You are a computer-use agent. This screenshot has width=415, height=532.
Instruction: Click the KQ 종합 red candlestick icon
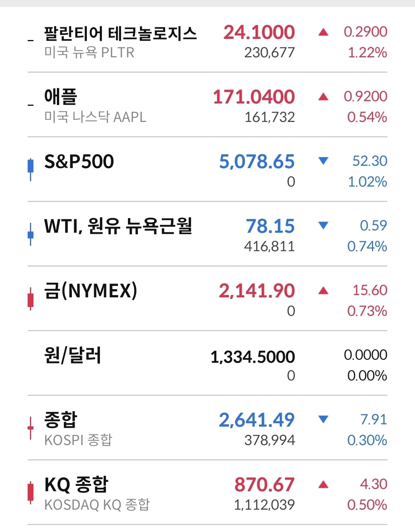(x=30, y=492)
